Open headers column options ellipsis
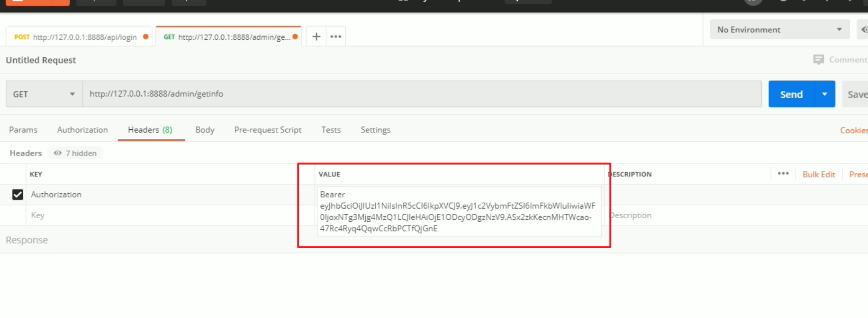Screen dimensions: 868x318 [783, 173]
